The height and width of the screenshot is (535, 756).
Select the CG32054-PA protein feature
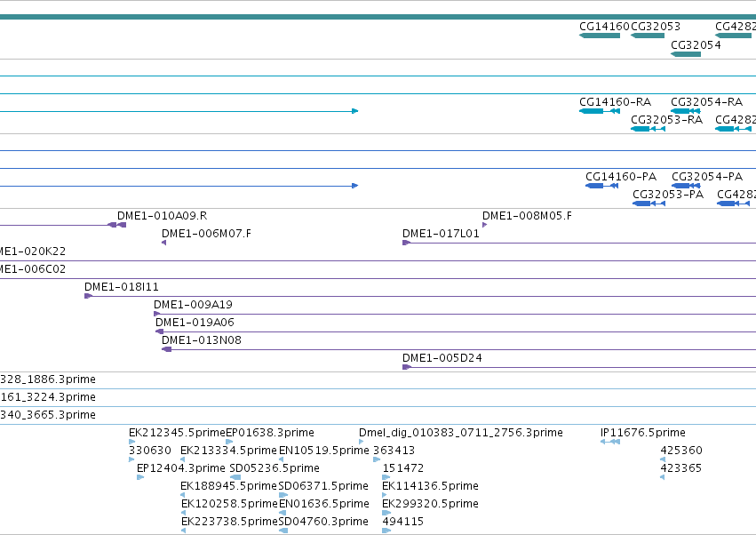[x=686, y=186]
